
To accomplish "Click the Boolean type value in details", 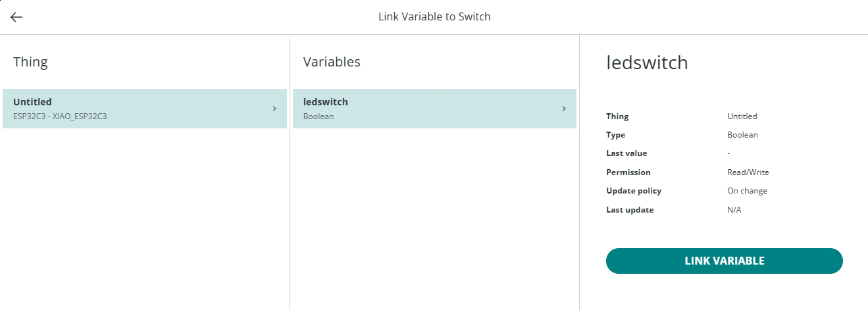I will pyautogui.click(x=742, y=135).
